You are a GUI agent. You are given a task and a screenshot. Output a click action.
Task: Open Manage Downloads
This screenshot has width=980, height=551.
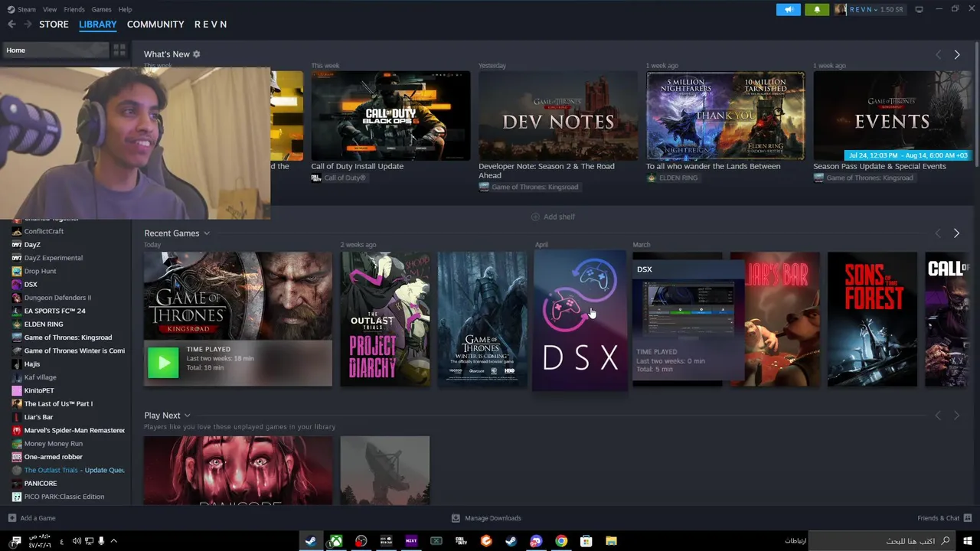pyautogui.click(x=486, y=518)
